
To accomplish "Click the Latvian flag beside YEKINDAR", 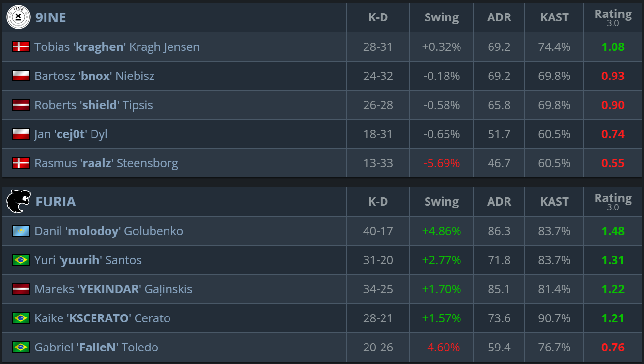I will pyautogui.click(x=21, y=289).
